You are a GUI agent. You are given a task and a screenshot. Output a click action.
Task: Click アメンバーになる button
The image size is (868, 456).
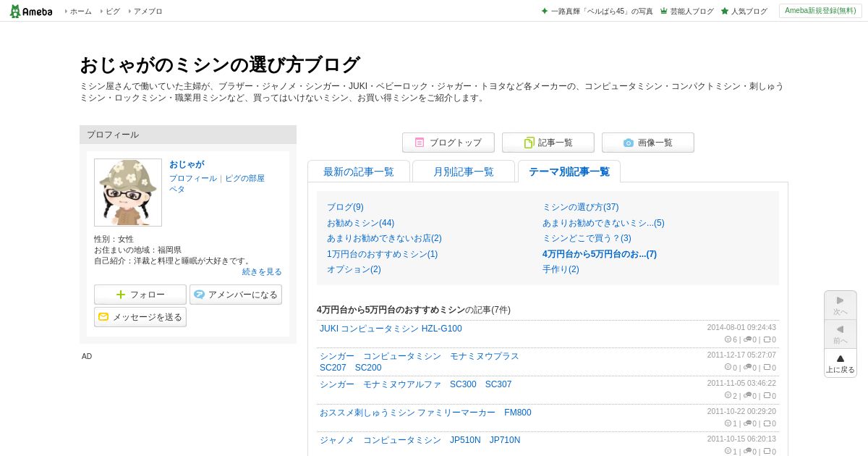(x=236, y=295)
